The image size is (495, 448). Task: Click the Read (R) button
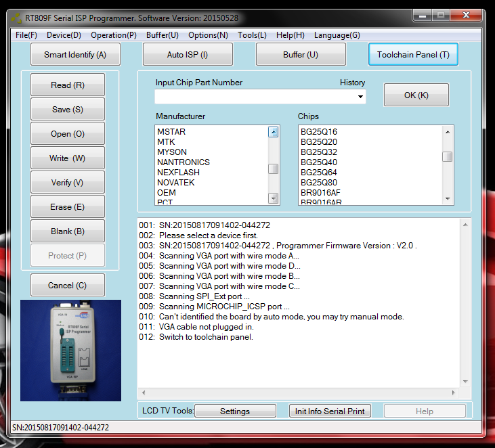point(68,85)
